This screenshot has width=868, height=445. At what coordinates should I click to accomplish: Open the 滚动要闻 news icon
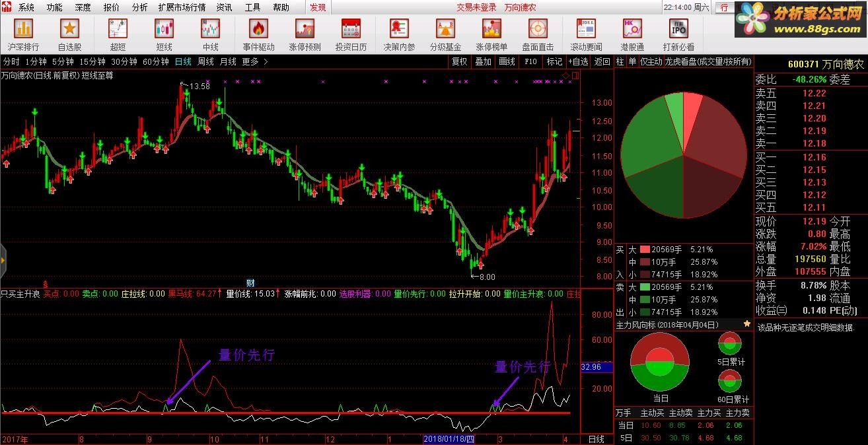587,28
